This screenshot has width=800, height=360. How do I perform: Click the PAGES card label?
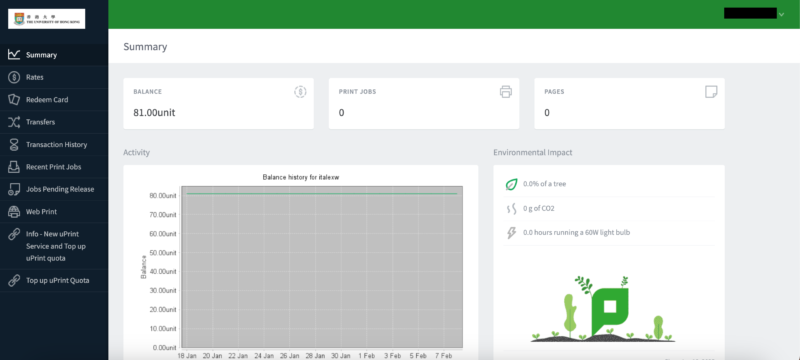point(554,92)
